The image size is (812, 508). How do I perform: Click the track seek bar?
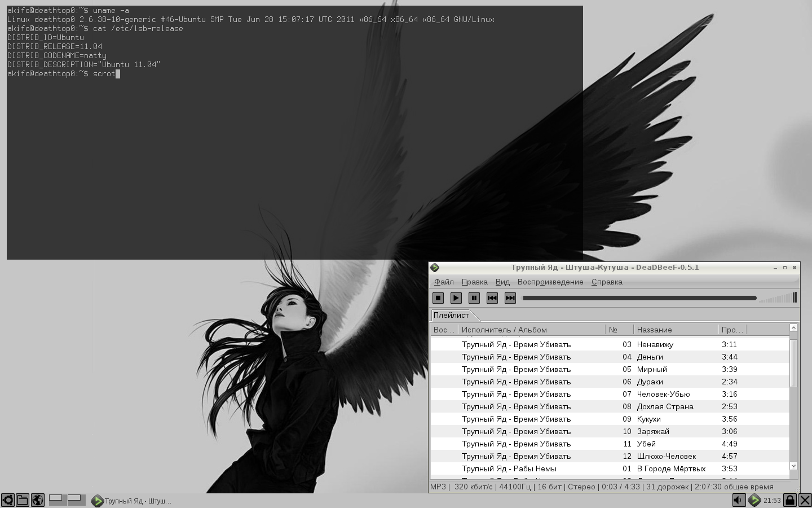639,298
